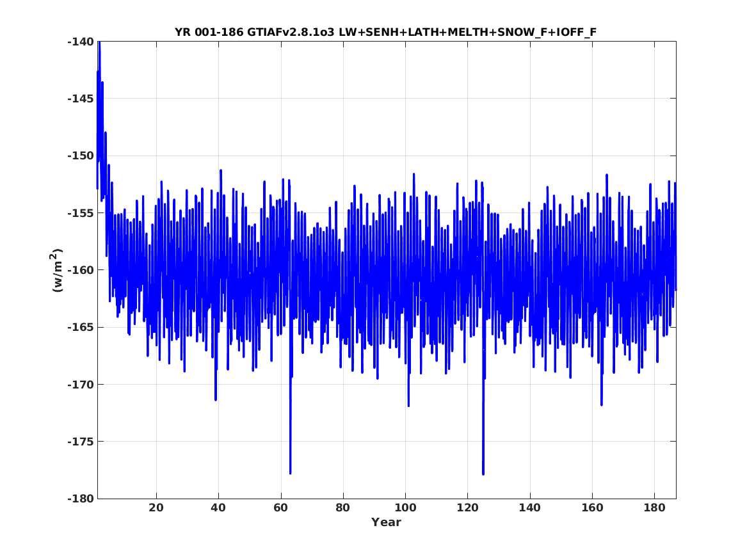747x560 pixels.
Task: Click x-axis tick label '120'
Action: [467, 508]
